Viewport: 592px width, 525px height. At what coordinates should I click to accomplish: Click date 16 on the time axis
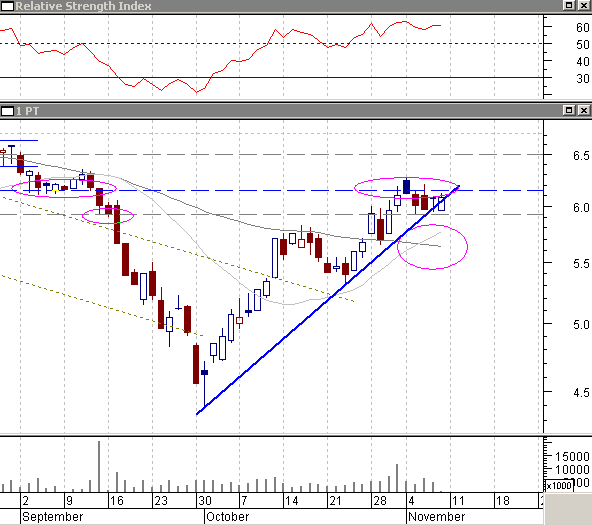point(116,501)
